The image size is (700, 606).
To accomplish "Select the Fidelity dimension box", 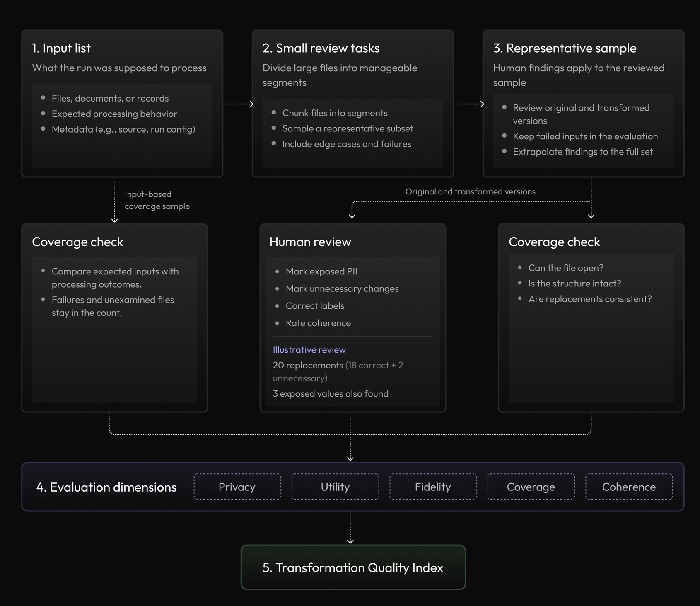I will 433,487.
